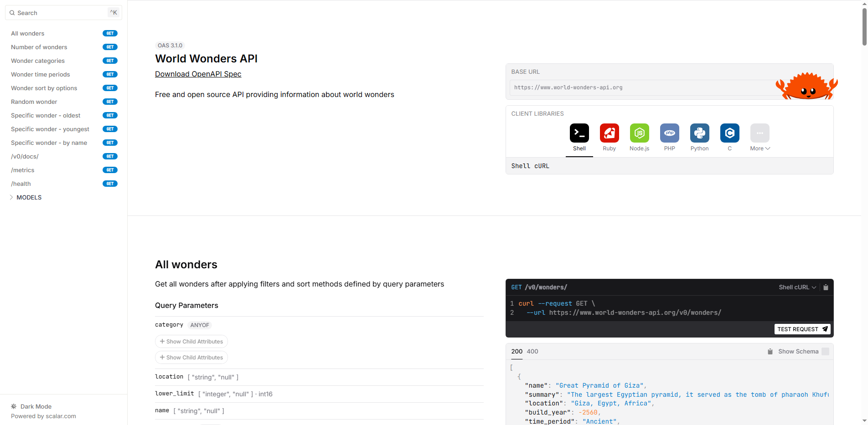Click the location parameter name
The image size is (868, 425).
[x=169, y=377]
